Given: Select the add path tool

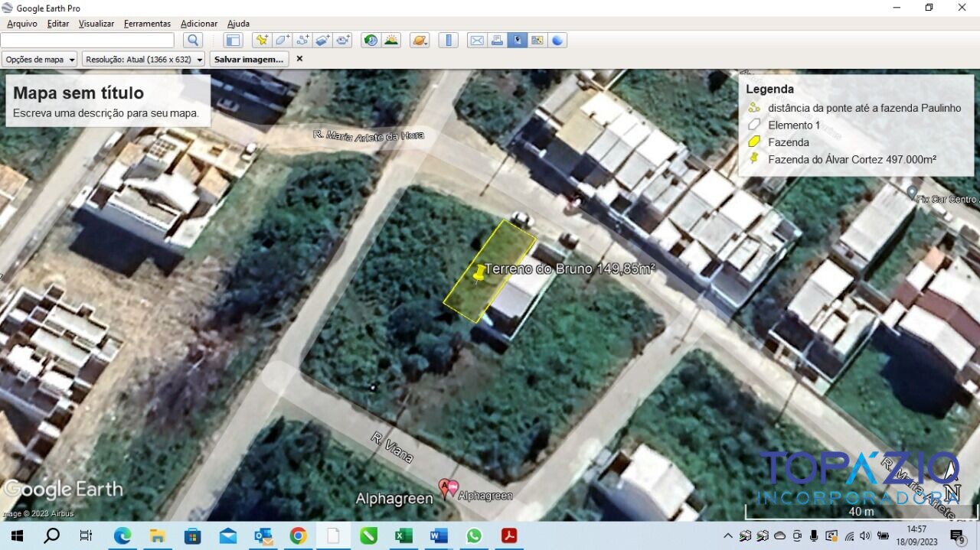Looking at the screenshot, I should tap(302, 41).
